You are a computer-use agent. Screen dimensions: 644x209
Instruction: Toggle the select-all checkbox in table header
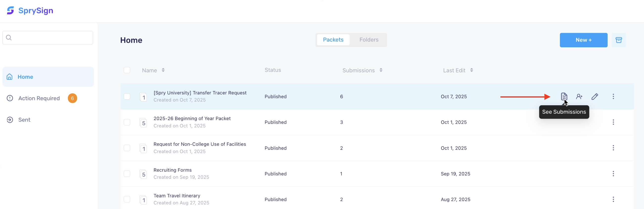(127, 70)
